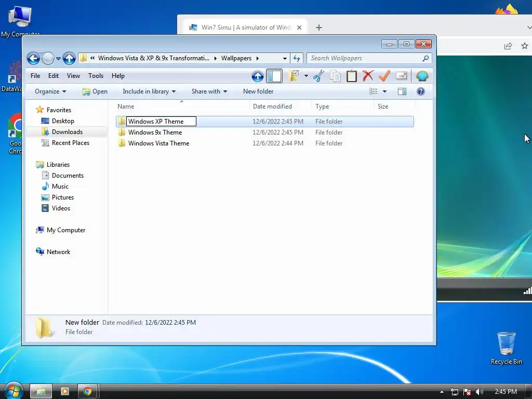Click the Open command button
The image size is (532, 399).
pos(95,91)
